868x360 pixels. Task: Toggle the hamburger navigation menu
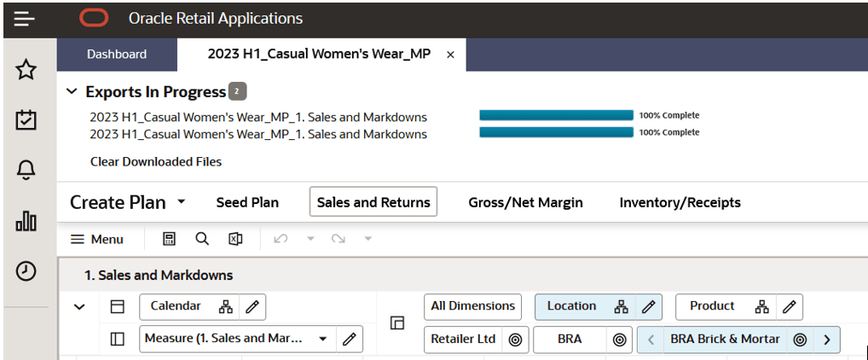coord(25,18)
